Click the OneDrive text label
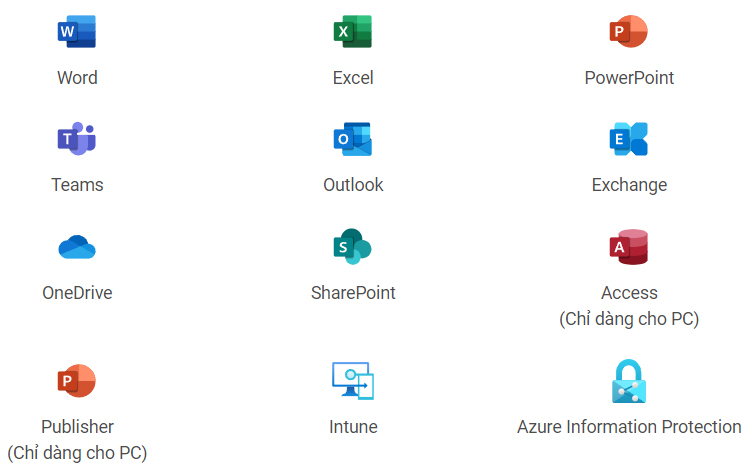Screen dimensions: 749x470 pyautogui.click(x=77, y=293)
